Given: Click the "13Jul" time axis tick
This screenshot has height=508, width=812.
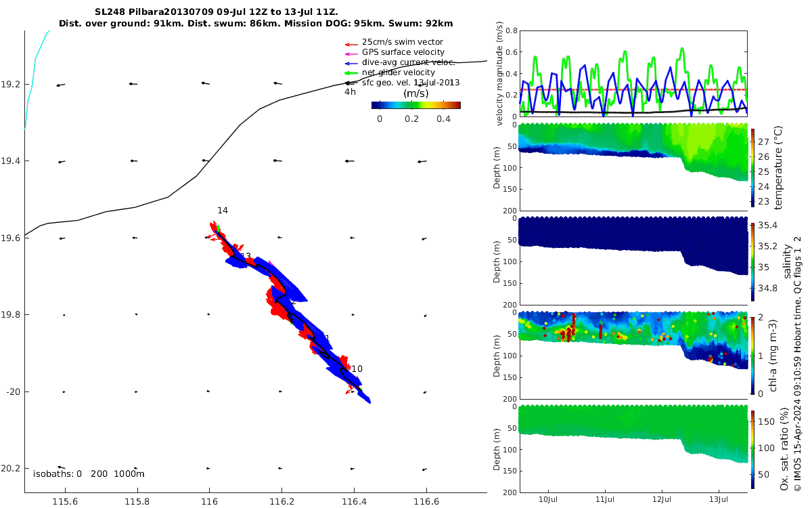Looking at the screenshot, I should (x=719, y=499).
